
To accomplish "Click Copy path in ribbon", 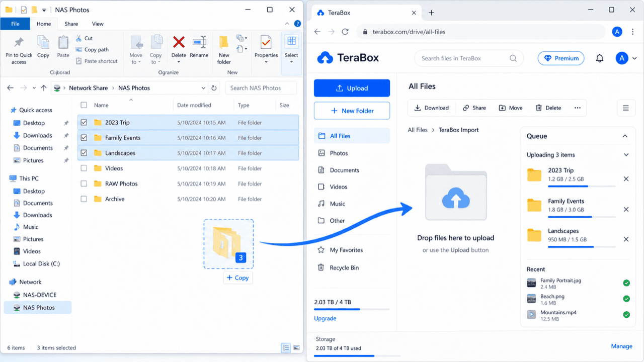I will [x=92, y=50].
